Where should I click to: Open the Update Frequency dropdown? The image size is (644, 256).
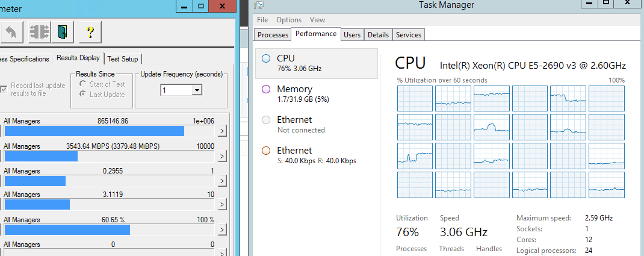click(196, 90)
